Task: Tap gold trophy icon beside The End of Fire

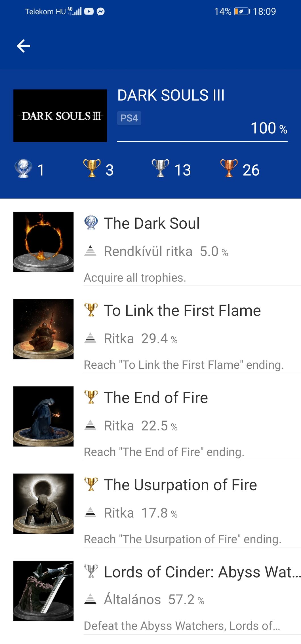Action: click(x=91, y=397)
